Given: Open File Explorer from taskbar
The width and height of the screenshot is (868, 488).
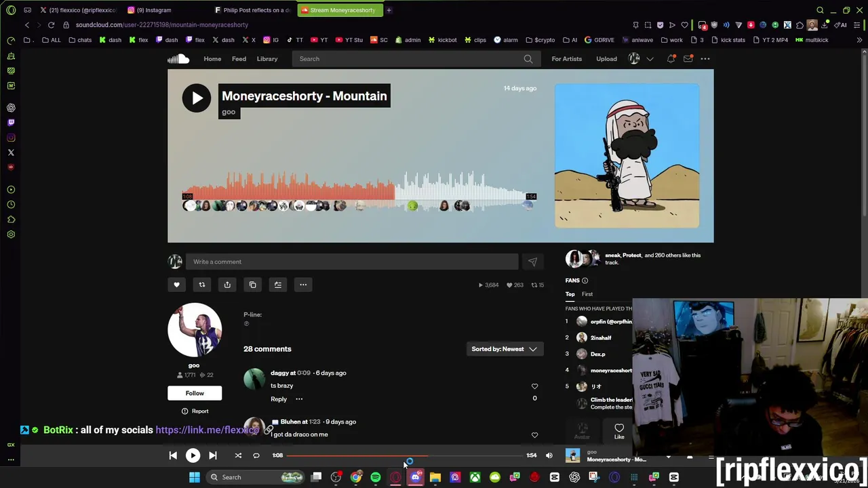Looking at the screenshot, I should 435,477.
